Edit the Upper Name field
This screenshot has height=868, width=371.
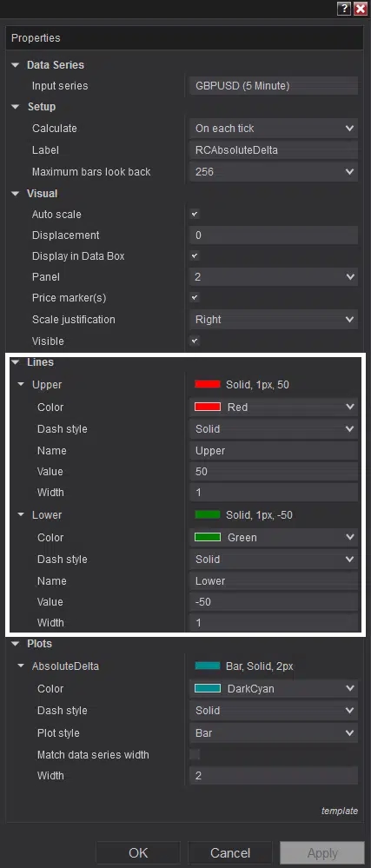(x=274, y=451)
